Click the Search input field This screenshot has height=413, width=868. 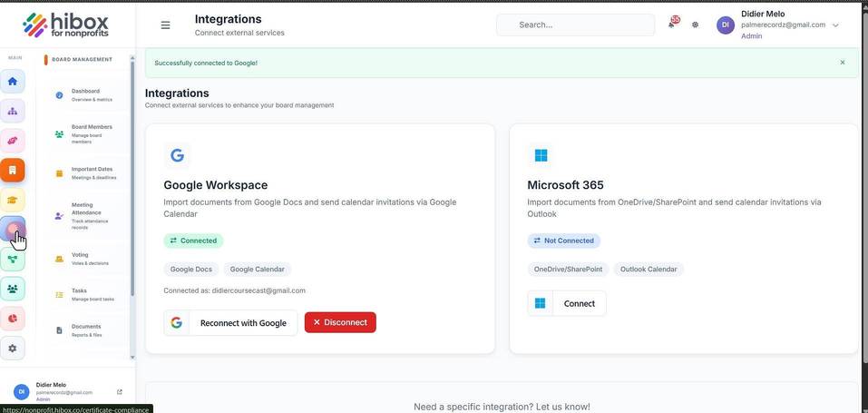pyautogui.click(x=575, y=25)
